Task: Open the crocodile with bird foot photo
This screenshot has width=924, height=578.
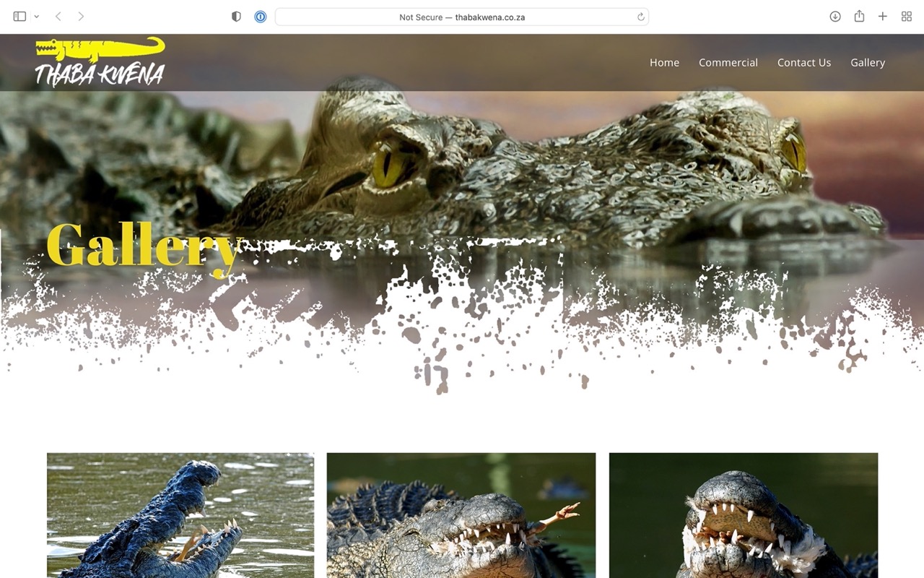Action: pyautogui.click(x=461, y=515)
